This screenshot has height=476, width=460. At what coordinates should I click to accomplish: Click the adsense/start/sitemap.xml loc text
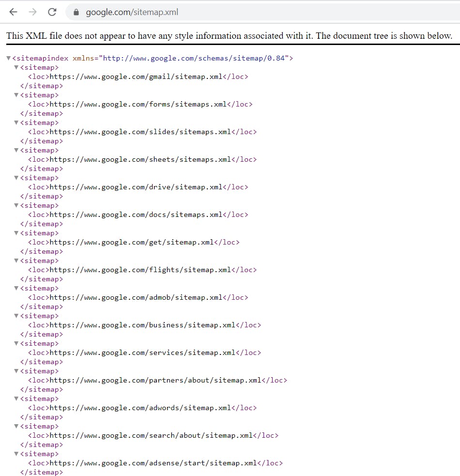tap(153, 463)
